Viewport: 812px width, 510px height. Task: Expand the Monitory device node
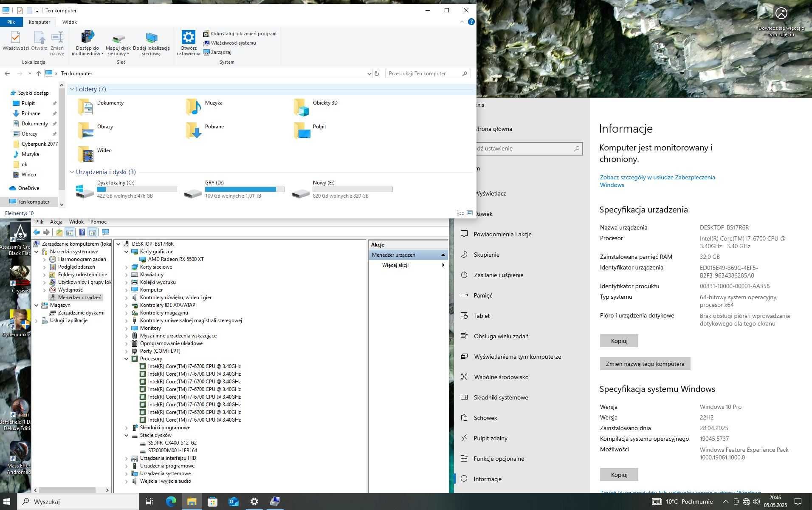coord(126,328)
